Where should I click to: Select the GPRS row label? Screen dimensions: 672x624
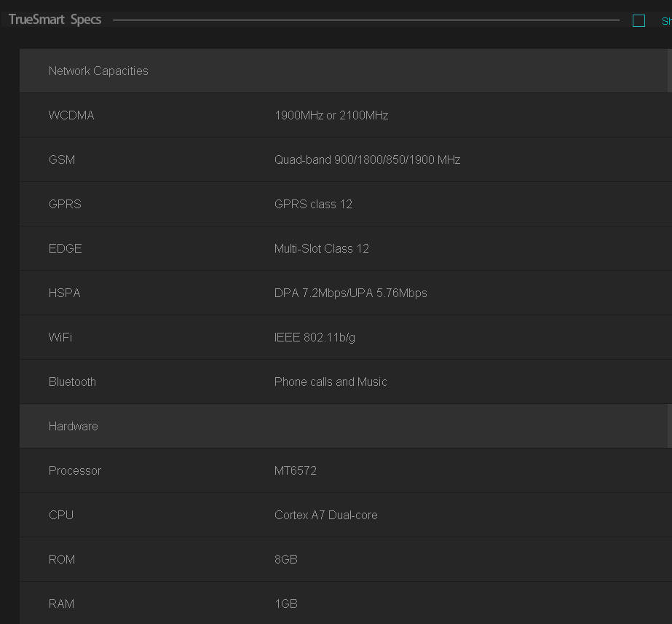65,204
